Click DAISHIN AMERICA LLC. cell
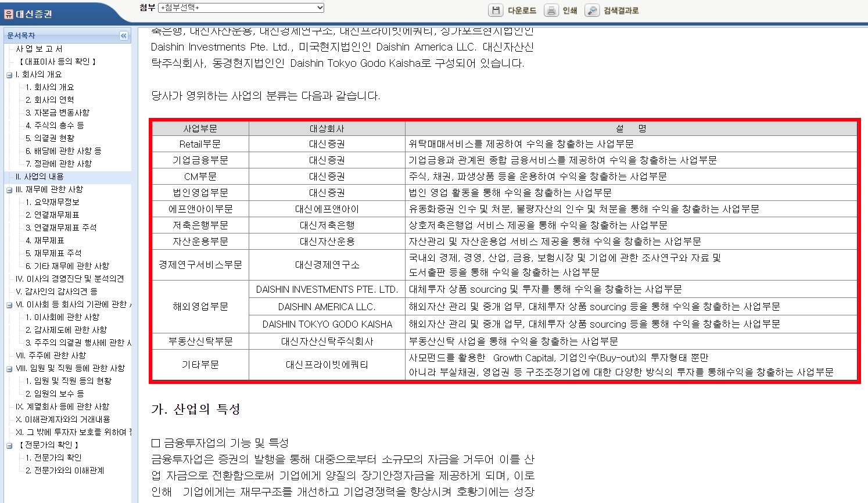The image size is (868, 503). [327, 307]
